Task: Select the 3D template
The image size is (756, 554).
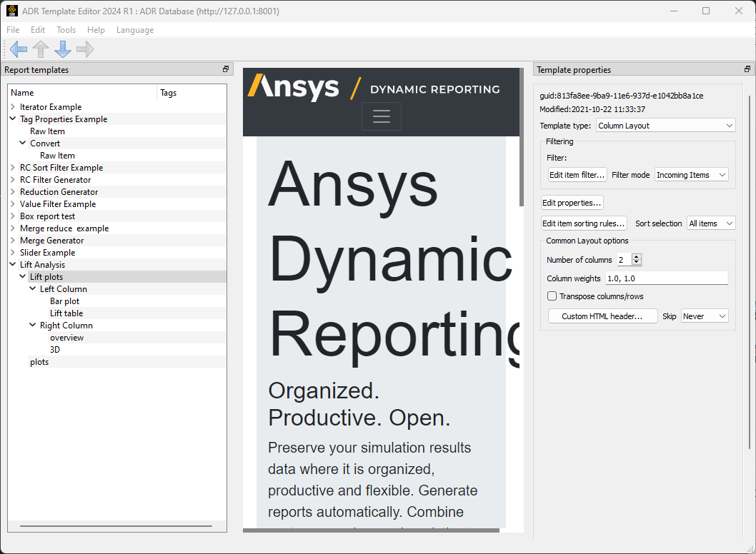Action: pyautogui.click(x=55, y=350)
